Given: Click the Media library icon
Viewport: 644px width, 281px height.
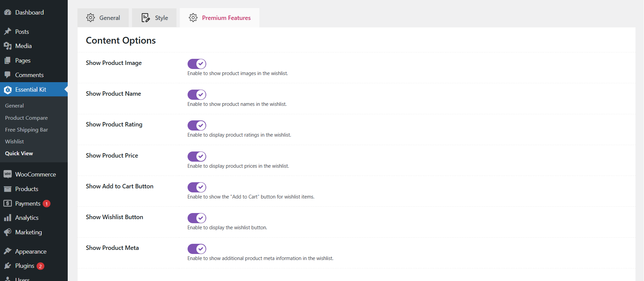Looking at the screenshot, I should 7,46.
